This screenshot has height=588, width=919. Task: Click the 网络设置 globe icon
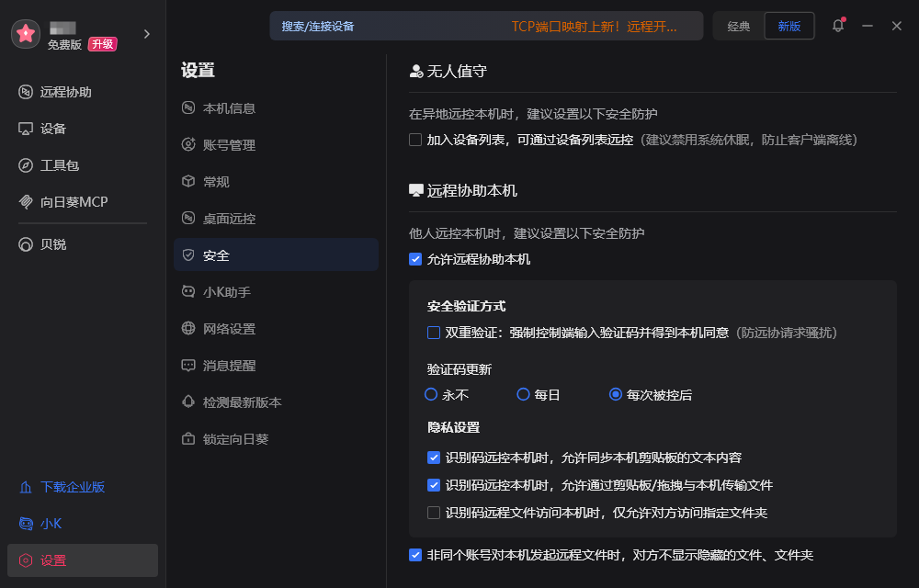[188, 329]
